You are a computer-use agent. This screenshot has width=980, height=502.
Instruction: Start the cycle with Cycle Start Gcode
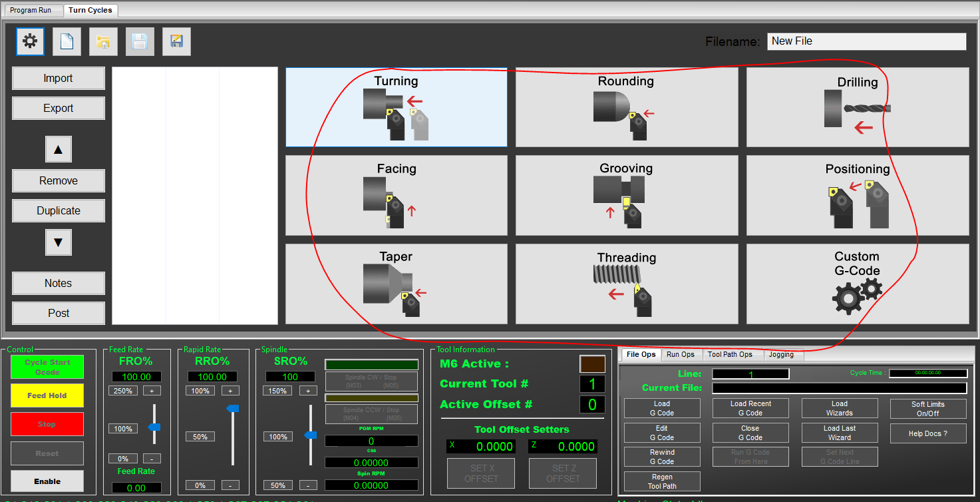coord(47,367)
